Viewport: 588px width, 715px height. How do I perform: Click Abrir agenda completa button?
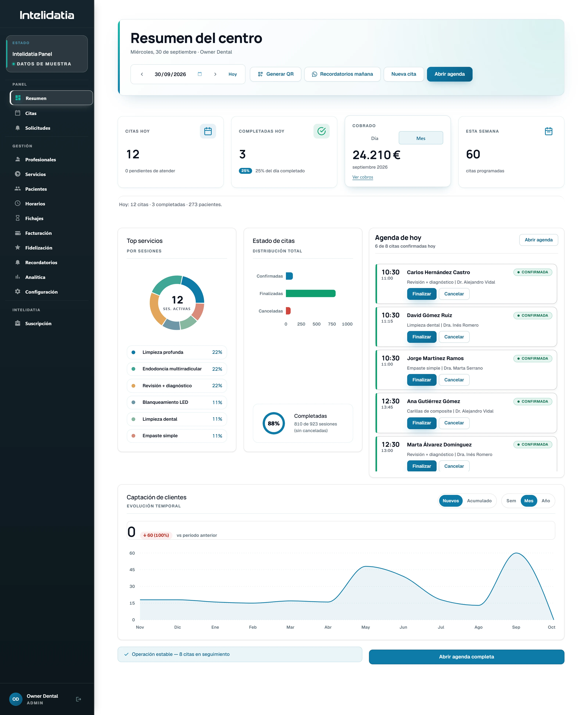point(466,657)
